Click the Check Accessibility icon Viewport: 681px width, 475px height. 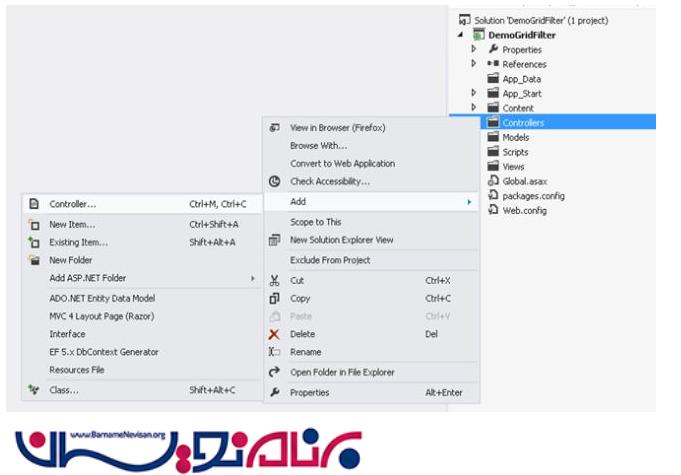(x=274, y=181)
